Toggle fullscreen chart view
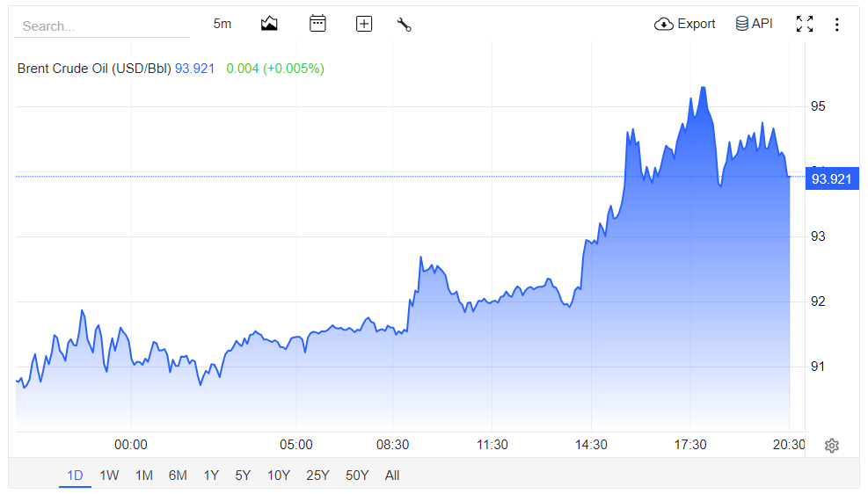This screenshot has height=494, width=868. [x=805, y=24]
